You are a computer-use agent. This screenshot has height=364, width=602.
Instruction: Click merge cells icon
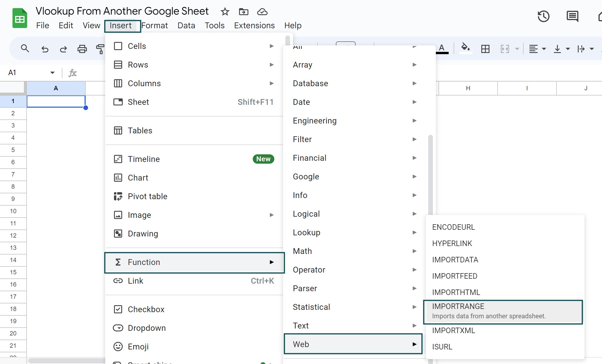505,49
